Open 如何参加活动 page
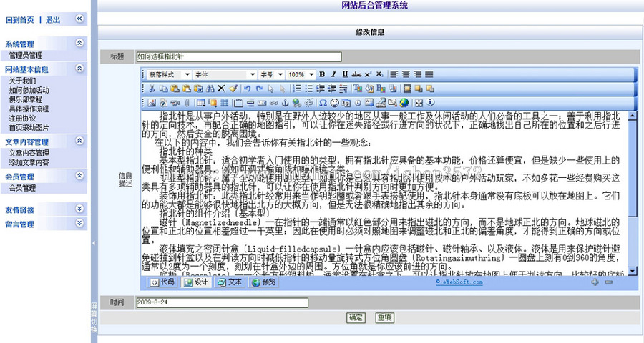Screen dimensions: 644x343 (29, 90)
